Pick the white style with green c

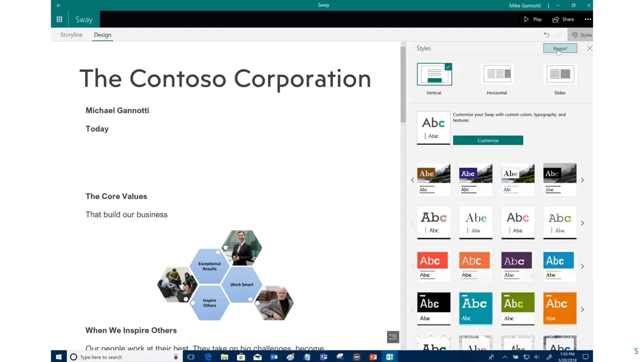[560, 223]
